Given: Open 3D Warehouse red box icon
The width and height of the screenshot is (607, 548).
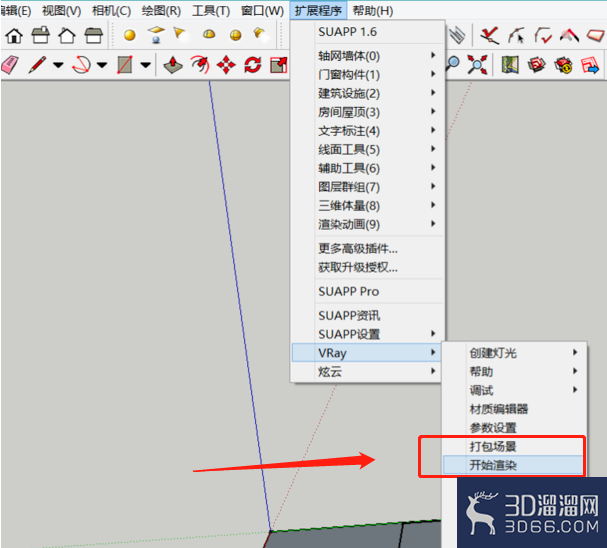Looking at the screenshot, I should tap(537, 65).
